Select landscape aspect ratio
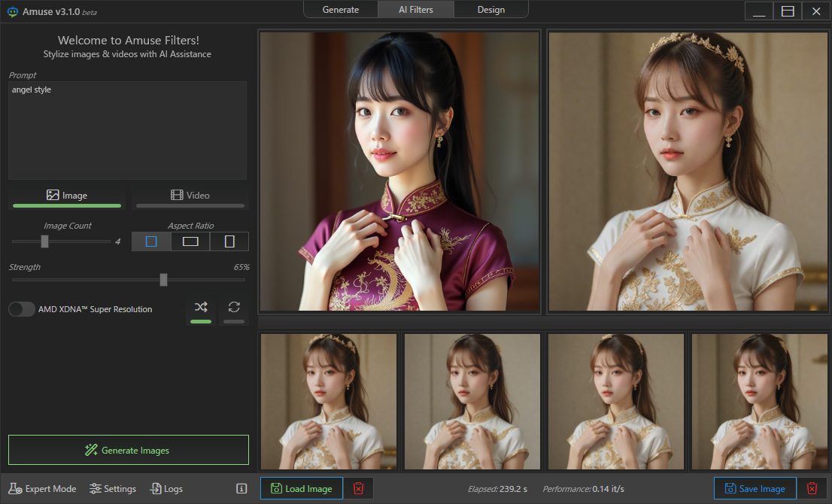Viewport: 832px width, 504px height. (x=190, y=241)
